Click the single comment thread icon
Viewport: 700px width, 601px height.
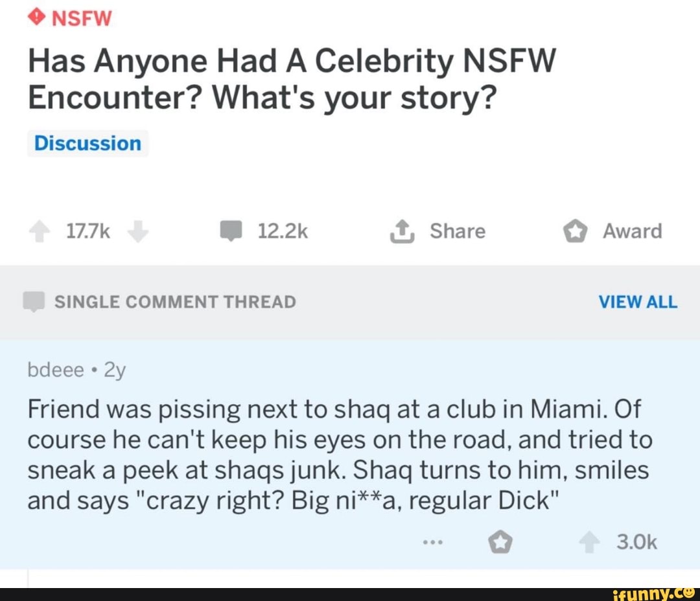click(32, 302)
